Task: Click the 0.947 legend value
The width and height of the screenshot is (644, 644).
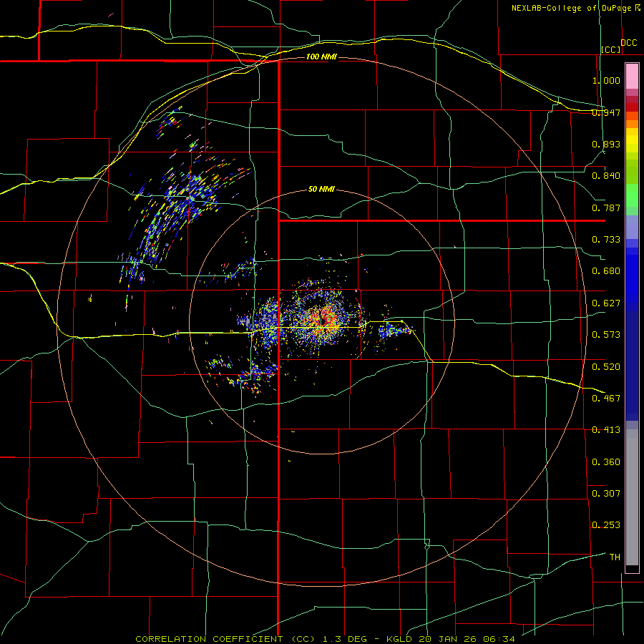Action: 606,112
